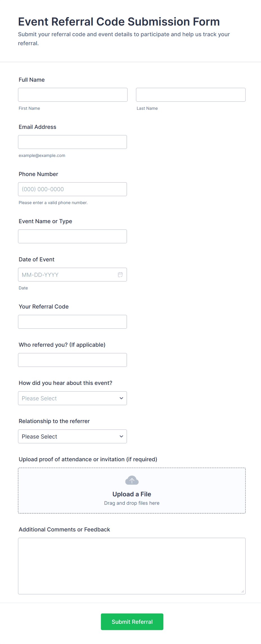Click the 'Upload a File' heading text
This screenshot has width=261, height=644.
(x=132, y=494)
